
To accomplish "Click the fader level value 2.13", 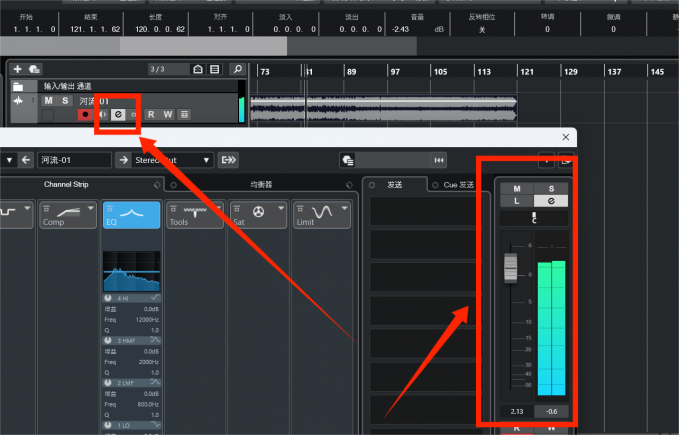I will tap(517, 412).
